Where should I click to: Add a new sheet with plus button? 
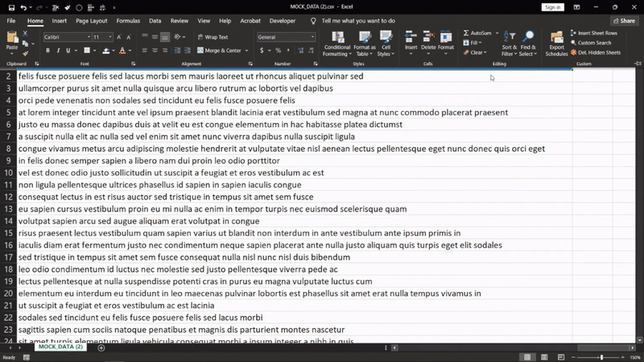[x=101, y=348]
